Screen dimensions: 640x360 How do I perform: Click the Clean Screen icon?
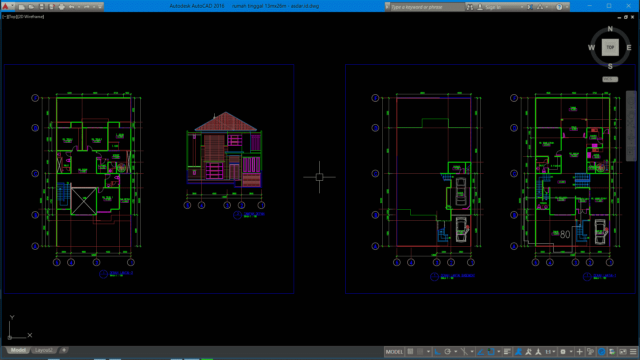pos(622,352)
